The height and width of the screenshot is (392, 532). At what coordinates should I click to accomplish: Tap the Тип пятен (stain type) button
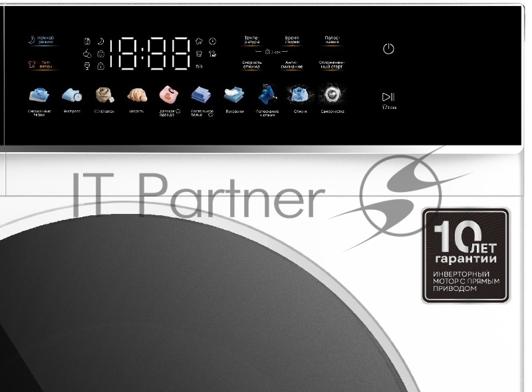pos(41,64)
